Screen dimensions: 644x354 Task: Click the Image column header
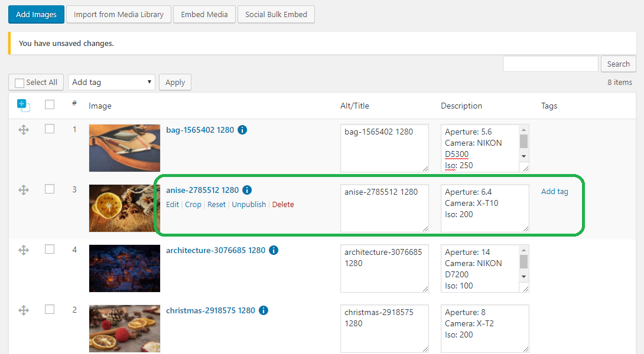[x=100, y=106]
